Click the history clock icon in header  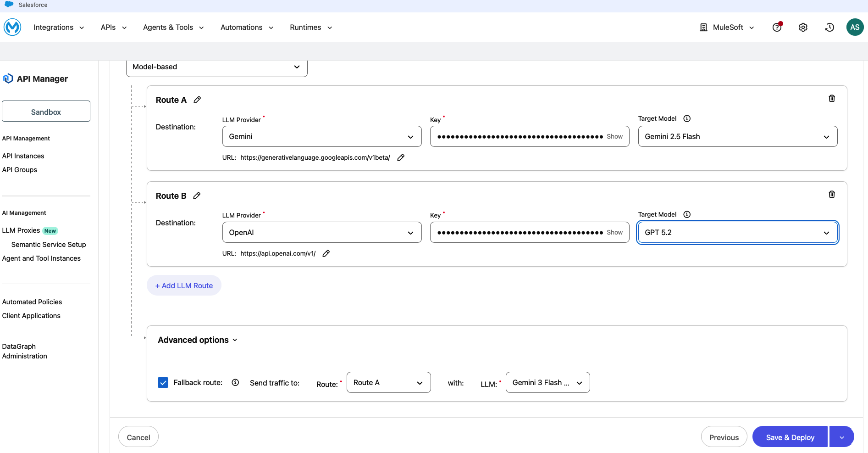[x=829, y=28]
